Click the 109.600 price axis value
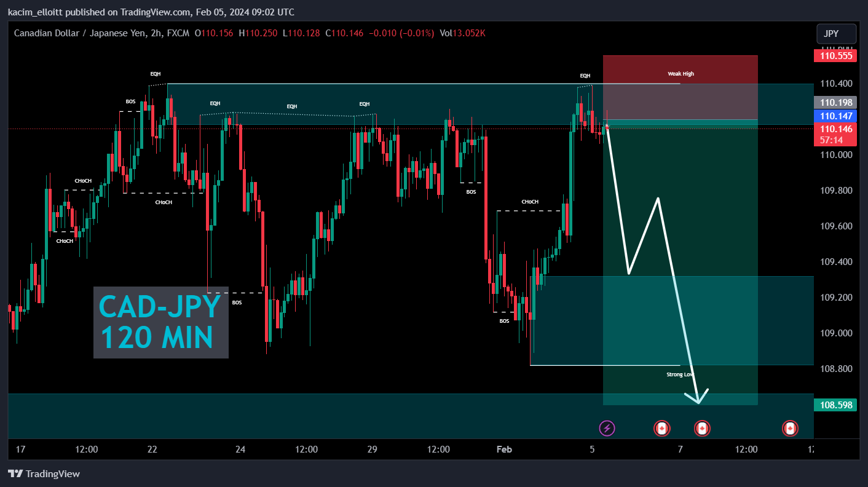This screenshot has height=487, width=868. (x=835, y=226)
